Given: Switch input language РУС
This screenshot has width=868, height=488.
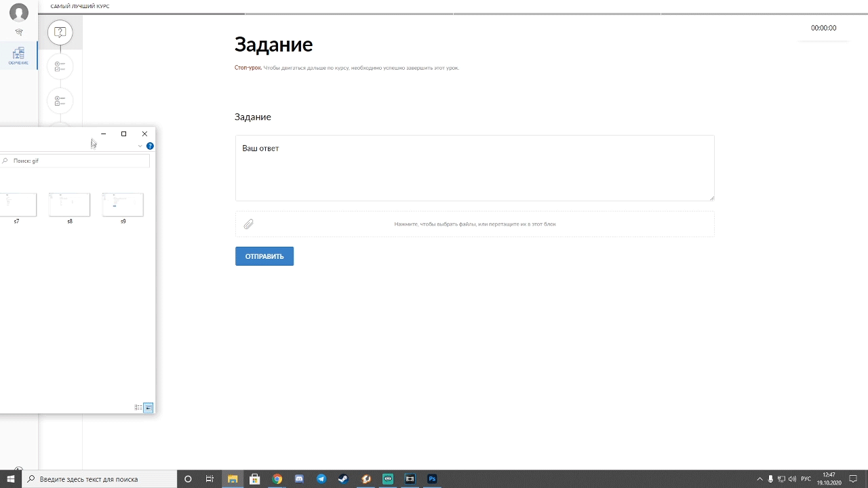Looking at the screenshot, I should tap(806, 479).
